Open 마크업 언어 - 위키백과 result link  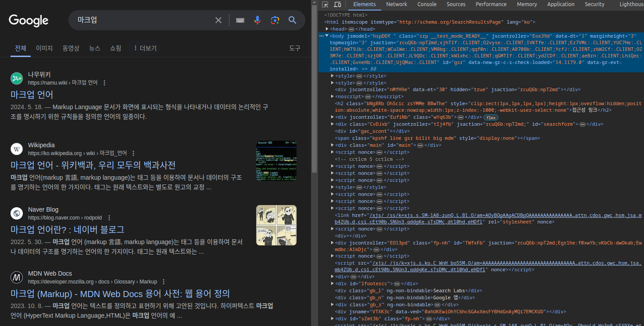tap(93, 165)
